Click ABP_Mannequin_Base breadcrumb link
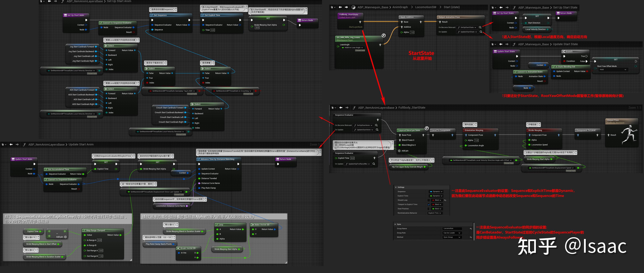The height and width of the screenshot is (273, 644). click(373, 7)
